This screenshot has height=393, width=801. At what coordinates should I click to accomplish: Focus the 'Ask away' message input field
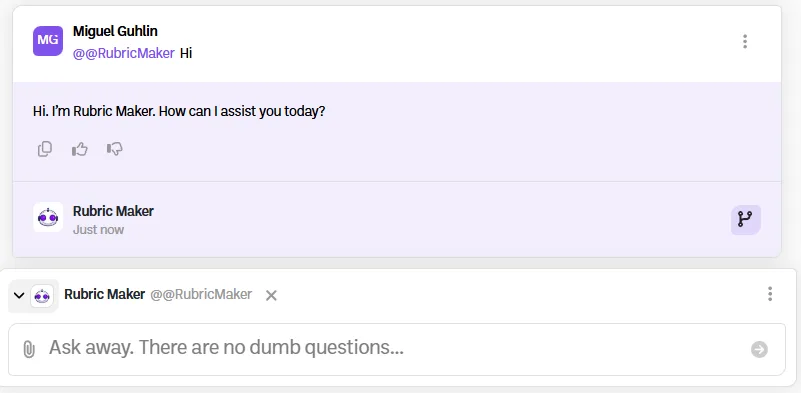tap(396, 349)
